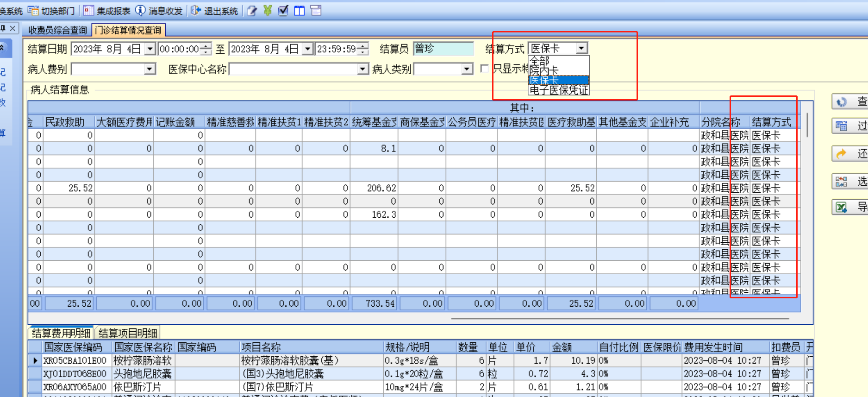This screenshot has width=868, height=397.
Task: Click the green yen currency toolbar icon
Action: [x=268, y=11]
